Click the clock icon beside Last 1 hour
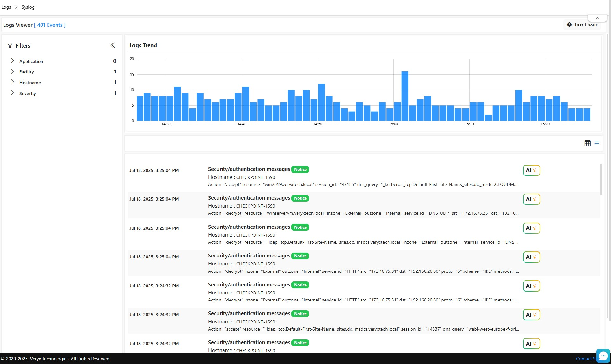This screenshot has height=364, width=611. click(x=569, y=25)
